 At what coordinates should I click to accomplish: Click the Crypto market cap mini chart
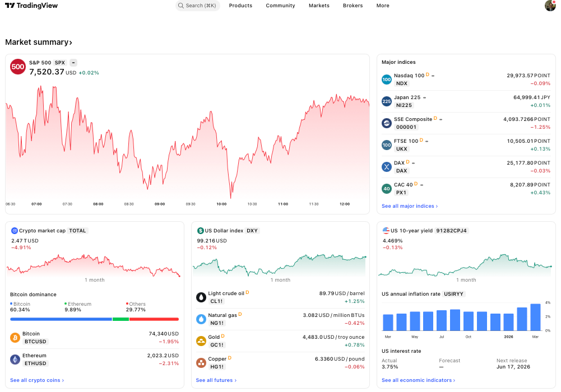(x=94, y=266)
